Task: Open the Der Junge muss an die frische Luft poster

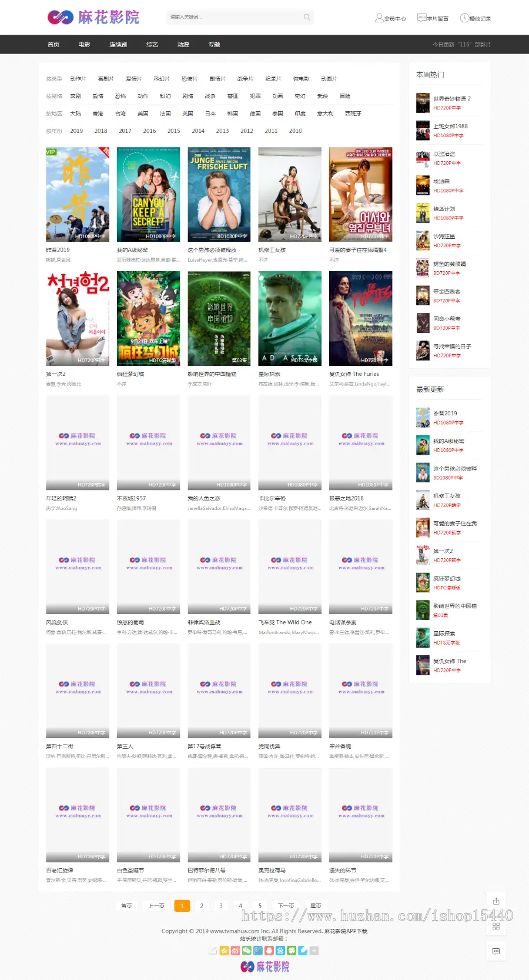Action: coord(219,194)
